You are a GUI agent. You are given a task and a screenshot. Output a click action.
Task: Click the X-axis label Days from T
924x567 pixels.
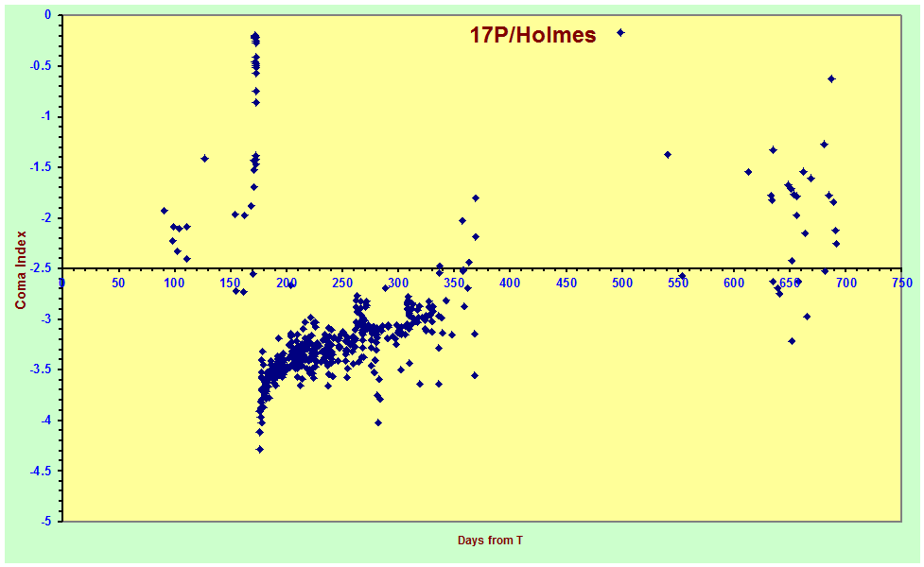(490, 541)
